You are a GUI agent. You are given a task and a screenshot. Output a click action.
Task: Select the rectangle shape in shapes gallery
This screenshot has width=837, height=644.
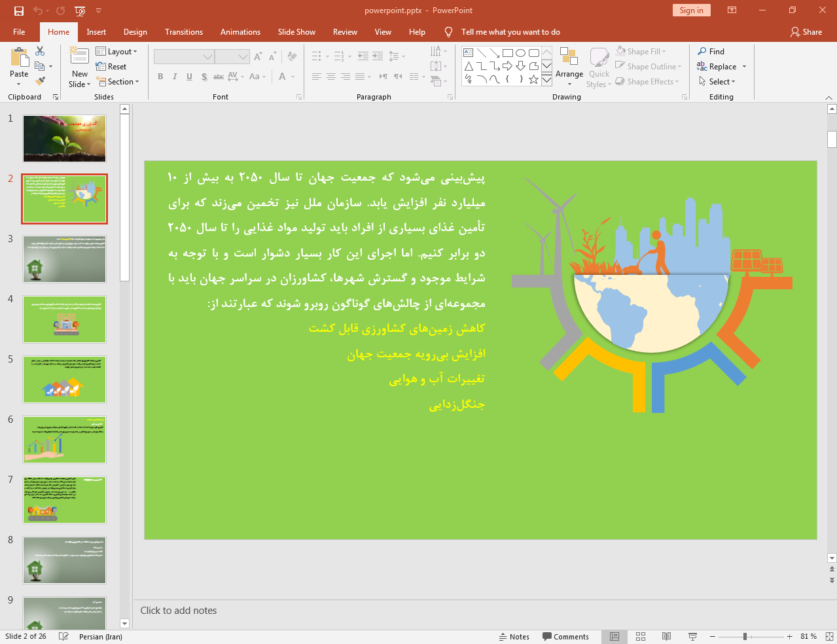click(x=507, y=53)
